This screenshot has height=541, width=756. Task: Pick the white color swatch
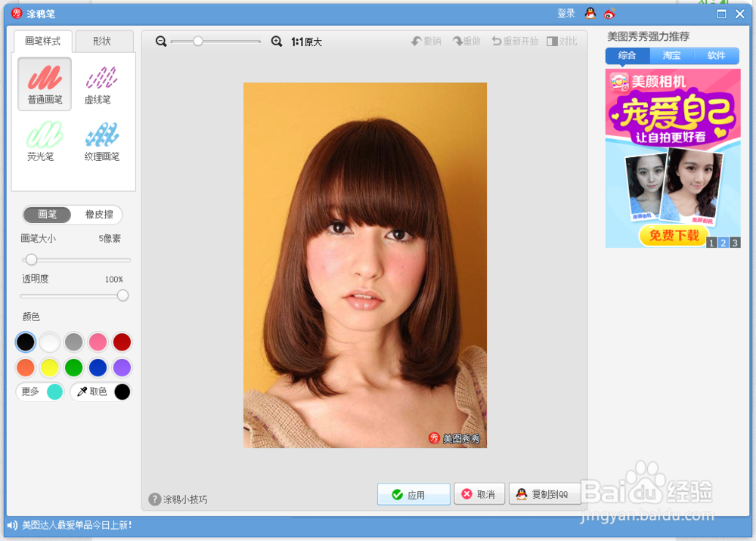50,342
